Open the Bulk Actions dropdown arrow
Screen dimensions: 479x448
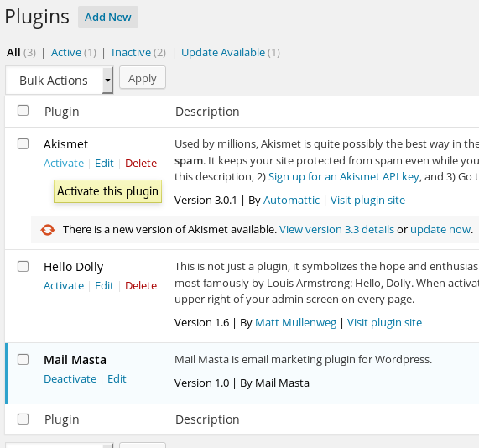(107, 81)
